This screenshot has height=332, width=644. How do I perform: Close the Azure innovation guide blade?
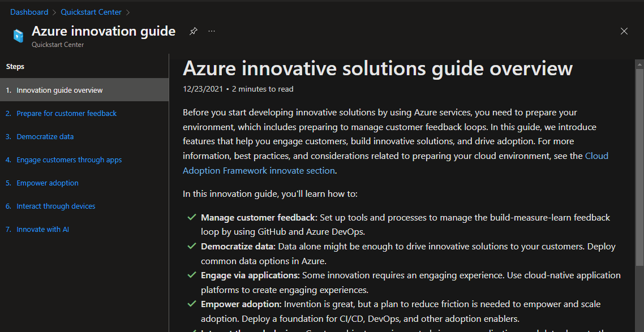click(x=624, y=31)
